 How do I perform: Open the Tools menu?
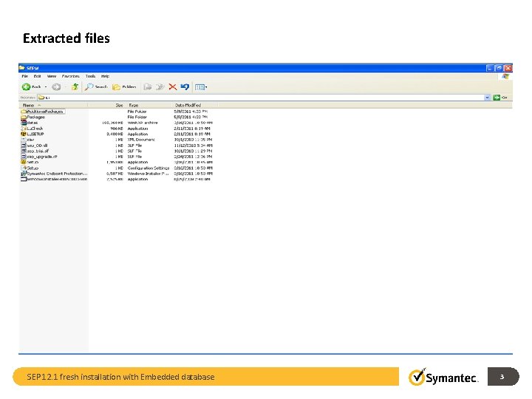coord(90,76)
